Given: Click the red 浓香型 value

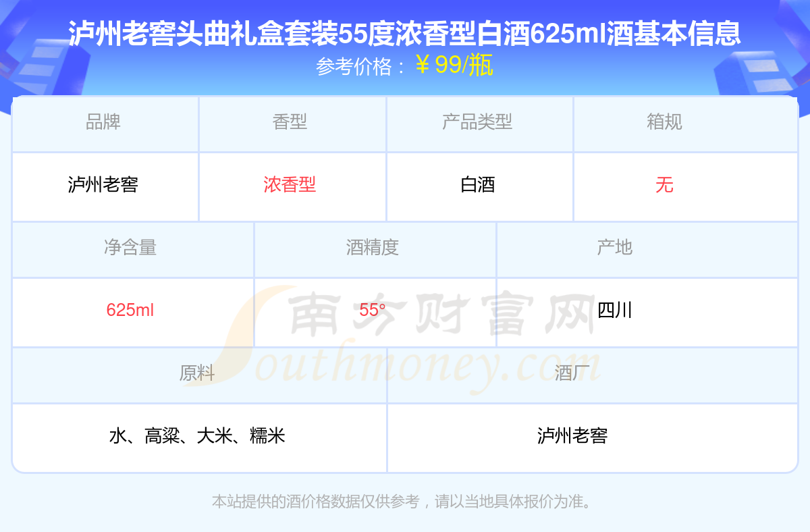Looking at the screenshot, I should (x=290, y=185).
